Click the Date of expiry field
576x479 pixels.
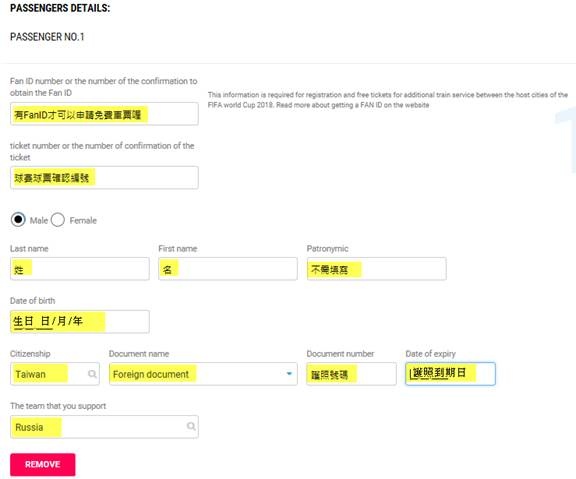[450, 374]
